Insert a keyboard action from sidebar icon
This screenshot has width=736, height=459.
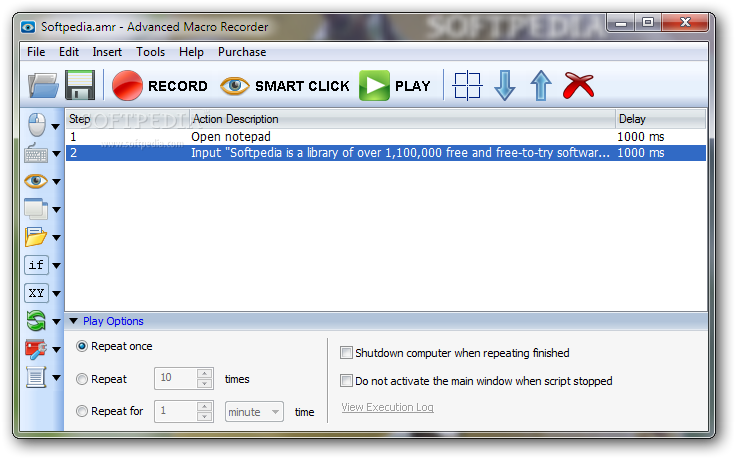pos(36,153)
